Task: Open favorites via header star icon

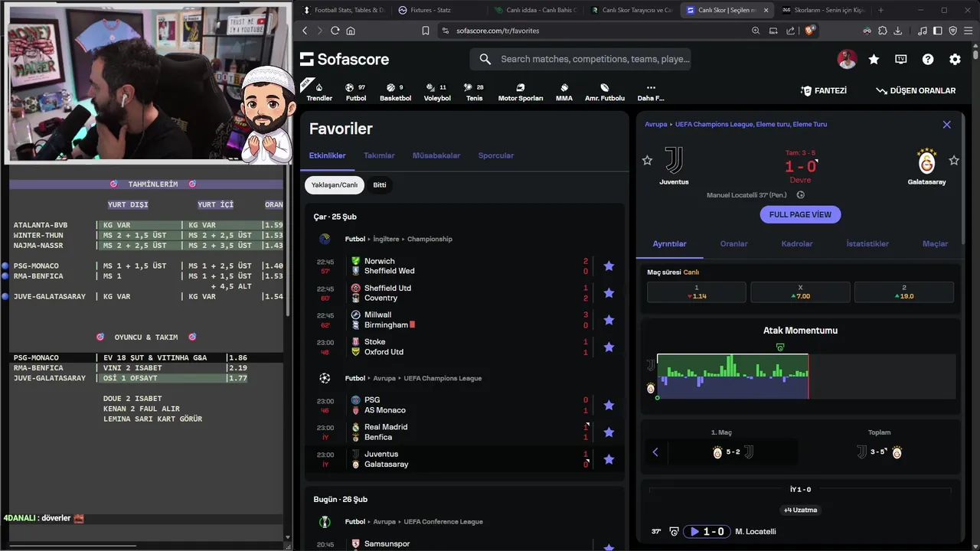Action: [874, 59]
